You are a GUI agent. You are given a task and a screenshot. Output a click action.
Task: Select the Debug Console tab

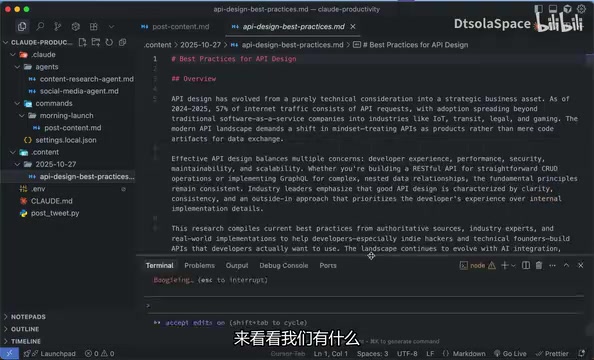283,265
